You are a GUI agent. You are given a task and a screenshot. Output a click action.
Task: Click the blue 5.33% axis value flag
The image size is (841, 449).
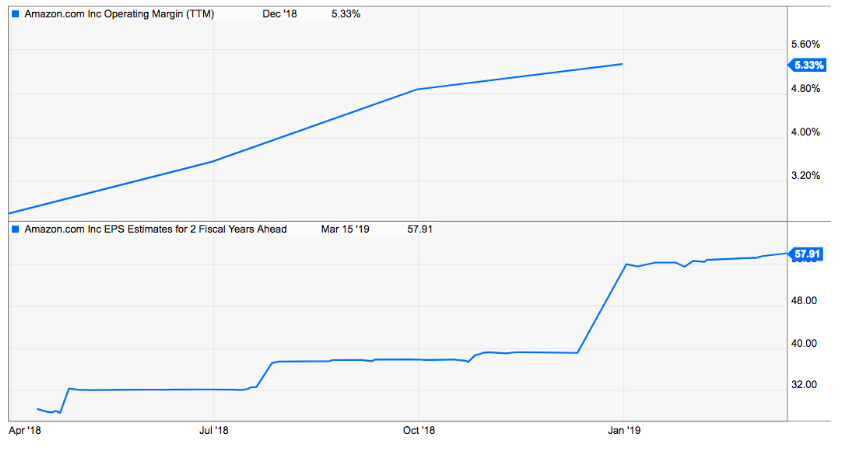pyautogui.click(x=807, y=65)
